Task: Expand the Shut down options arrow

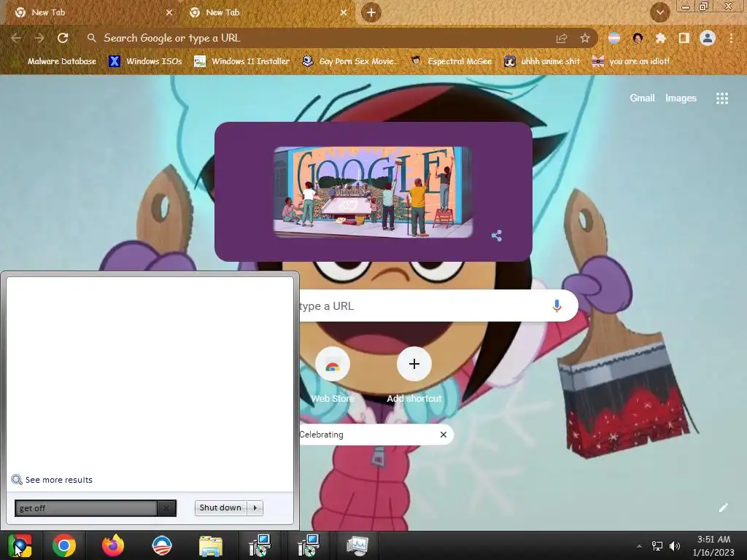Action: [255, 507]
